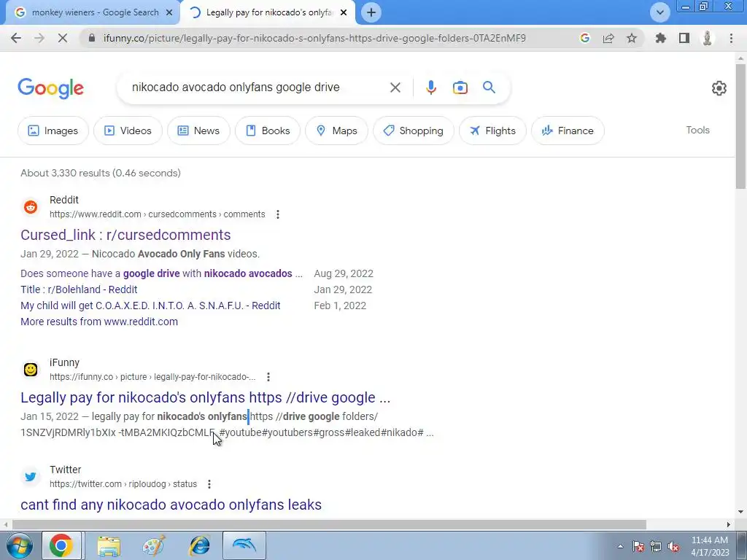747x560 pixels.
Task: Open 'cant find any nikocado avocado' result
Action: (171, 505)
